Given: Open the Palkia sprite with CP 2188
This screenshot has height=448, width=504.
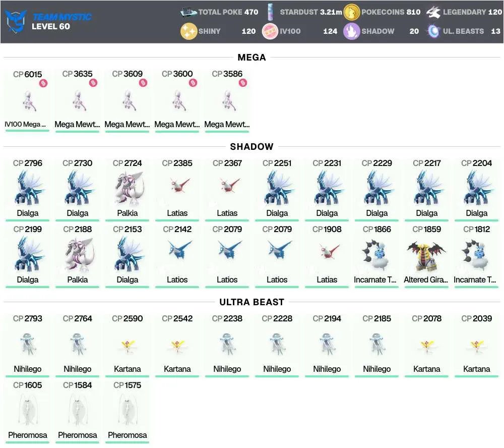Looking at the screenshot, I should click(x=79, y=254).
